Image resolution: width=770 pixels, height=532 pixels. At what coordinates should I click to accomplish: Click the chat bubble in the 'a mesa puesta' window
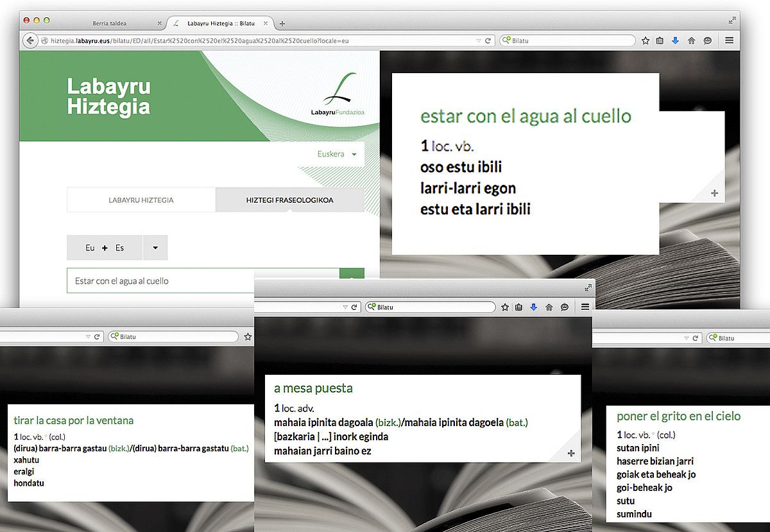point(564,307)
